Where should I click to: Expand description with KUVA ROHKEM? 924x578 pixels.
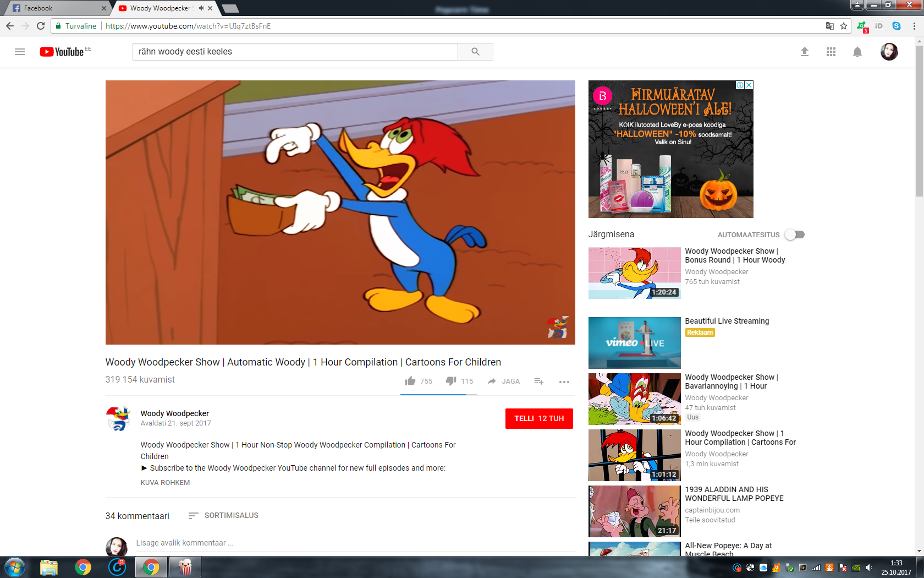tap(165, 483)
